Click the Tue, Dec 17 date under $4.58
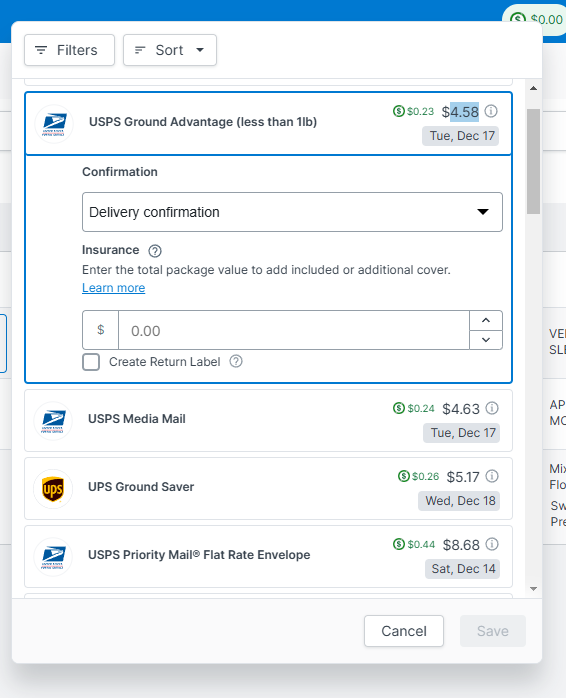Viewport: 566px width, 698px height. [460, 136]
